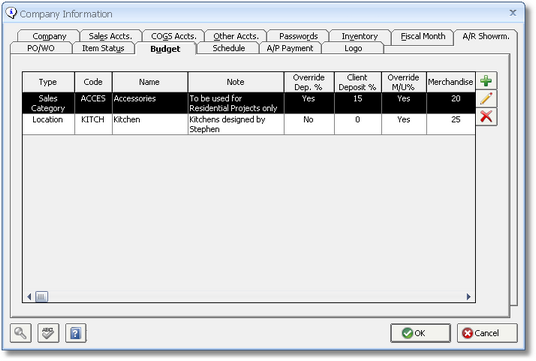Click 'Yes' under Override Dep. % for Accessories
Image resolution: width=536 pixels, height=361 pixels.
click(309, 103)
